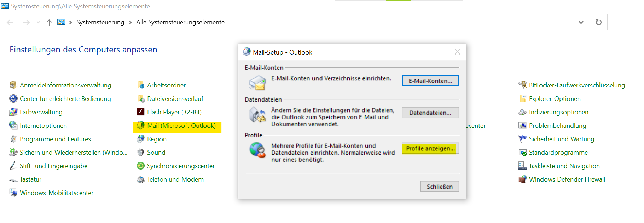
Task: Open the Telefon und Modem link
Action: tap(175, 179)
